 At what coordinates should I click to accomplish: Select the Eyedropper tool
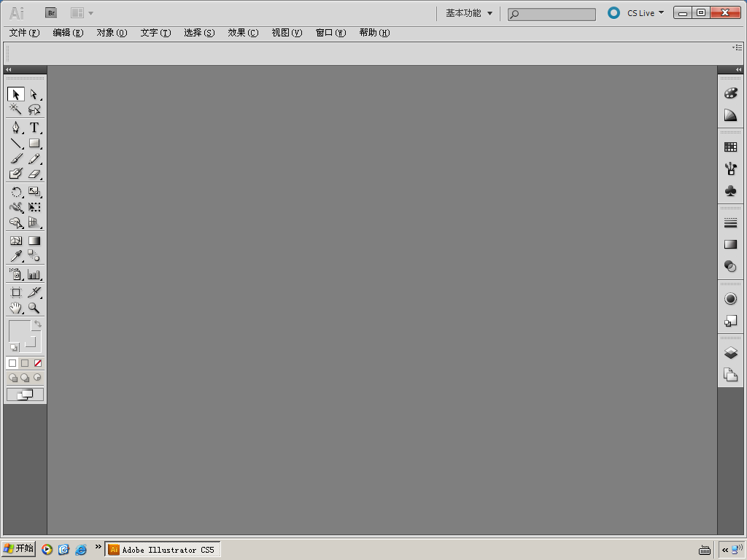(x=16, y=256)
